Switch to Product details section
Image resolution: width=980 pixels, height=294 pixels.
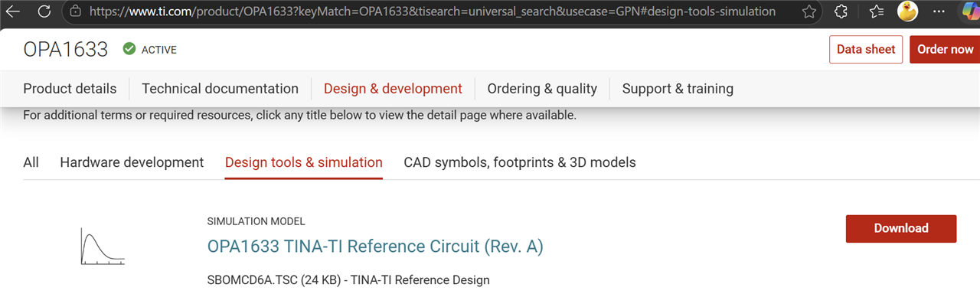70,89
